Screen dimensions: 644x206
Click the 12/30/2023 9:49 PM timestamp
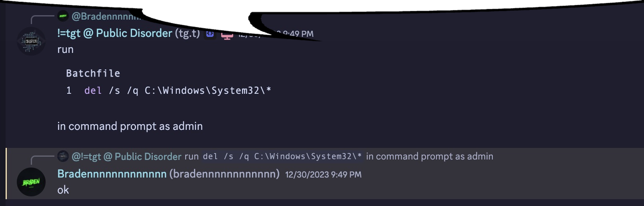pos(323,174)
